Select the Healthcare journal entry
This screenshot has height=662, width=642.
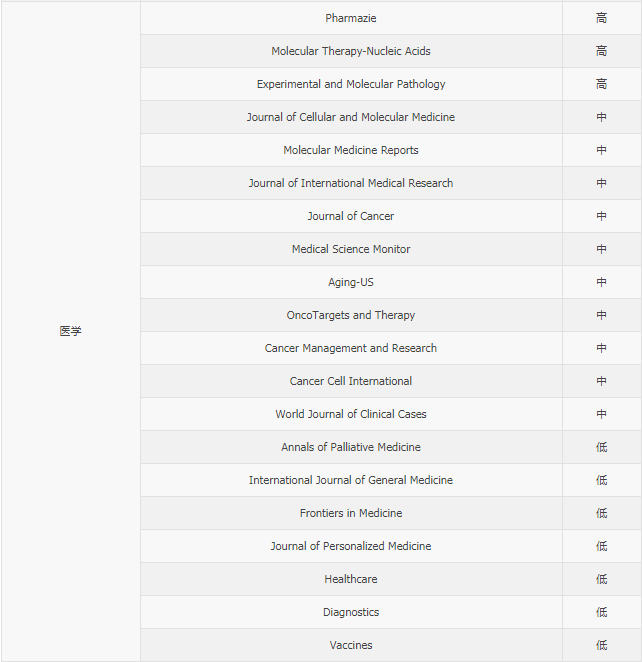[x=351, y=579]
